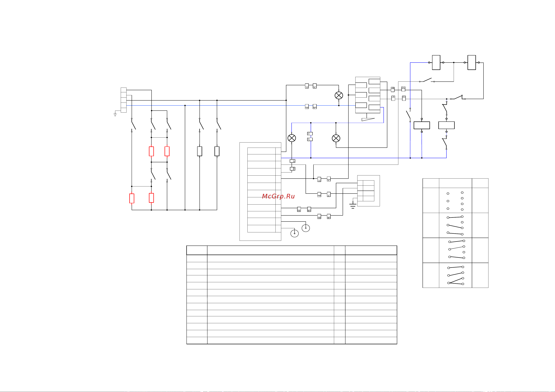Click the tall rectangle component joined to the blue wire
Image resolution: width=555 pixels, height=392 pixels.
coord(436,63)
